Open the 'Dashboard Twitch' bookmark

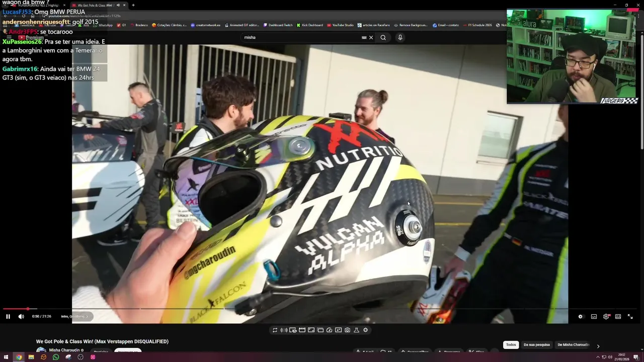pos(277,25)
